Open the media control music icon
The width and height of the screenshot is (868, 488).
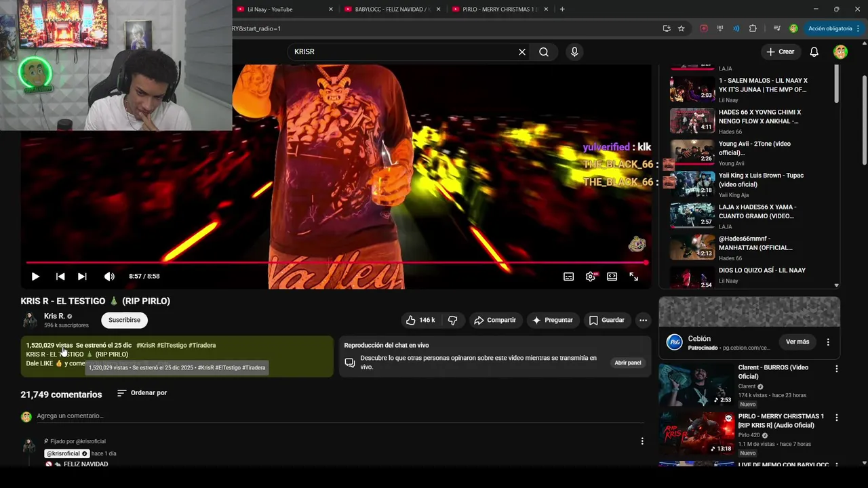coord(777,28)
